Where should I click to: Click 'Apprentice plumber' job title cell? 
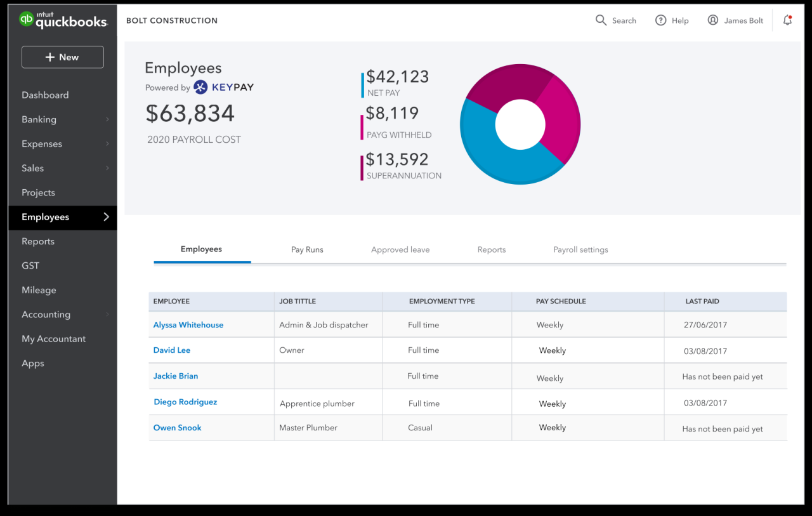coord(317,404)
